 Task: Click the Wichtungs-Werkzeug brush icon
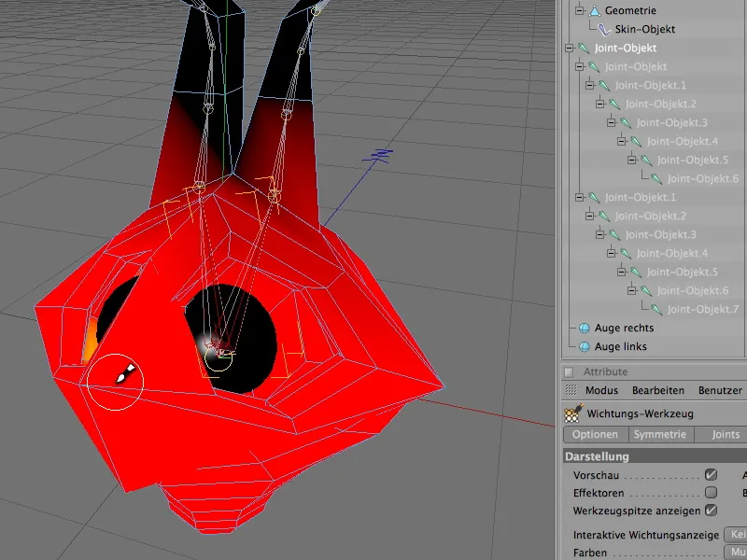click(x=573, y=413)
